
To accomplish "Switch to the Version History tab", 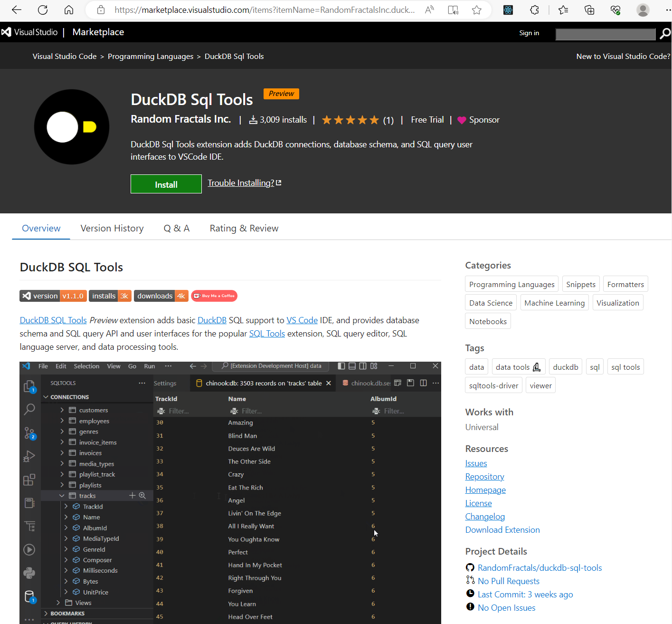I will (x=112, y=229).
